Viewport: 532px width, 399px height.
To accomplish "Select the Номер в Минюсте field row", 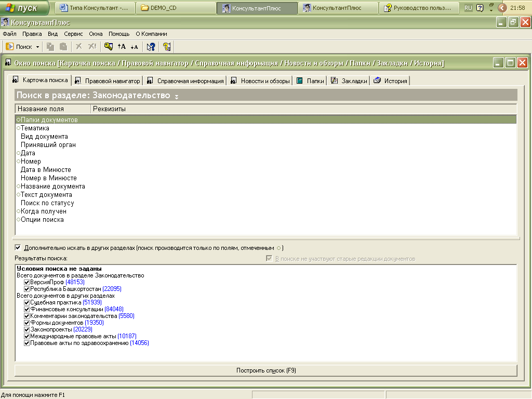I will coord(265,178).
